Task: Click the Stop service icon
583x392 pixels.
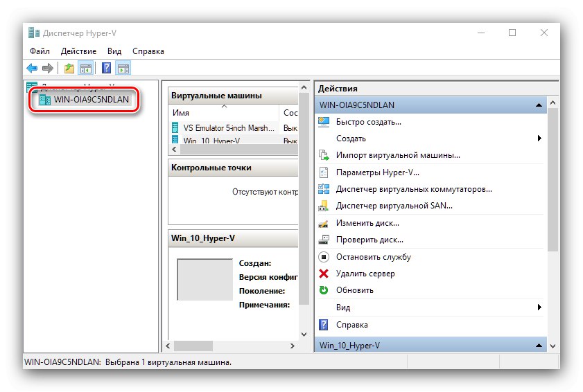Action: (x=324, y=257)
